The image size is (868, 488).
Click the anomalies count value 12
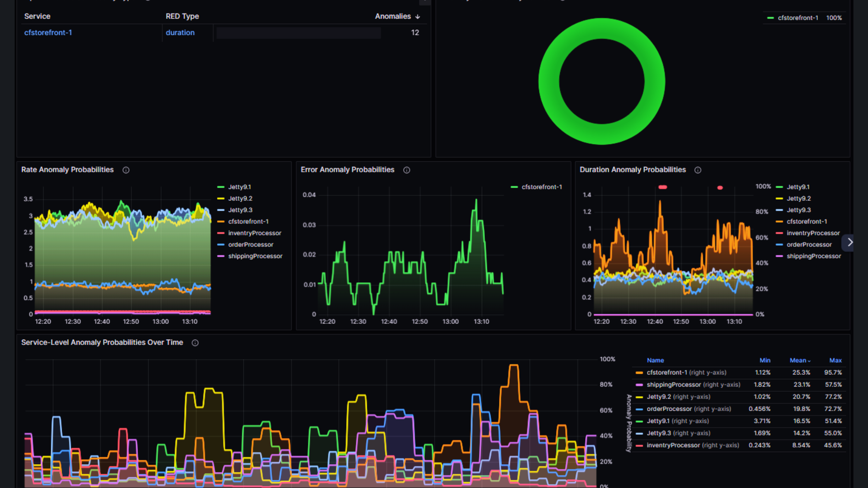(x=415, y=33)
